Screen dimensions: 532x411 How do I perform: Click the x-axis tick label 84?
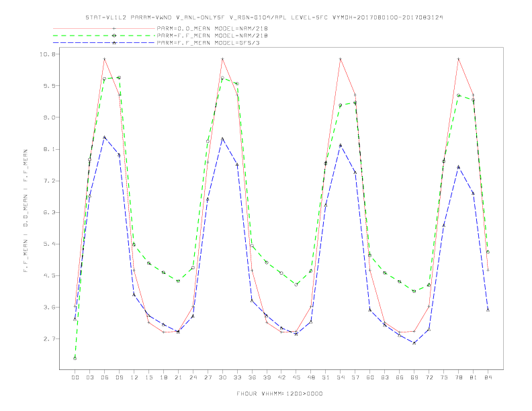tap(488, 377)
